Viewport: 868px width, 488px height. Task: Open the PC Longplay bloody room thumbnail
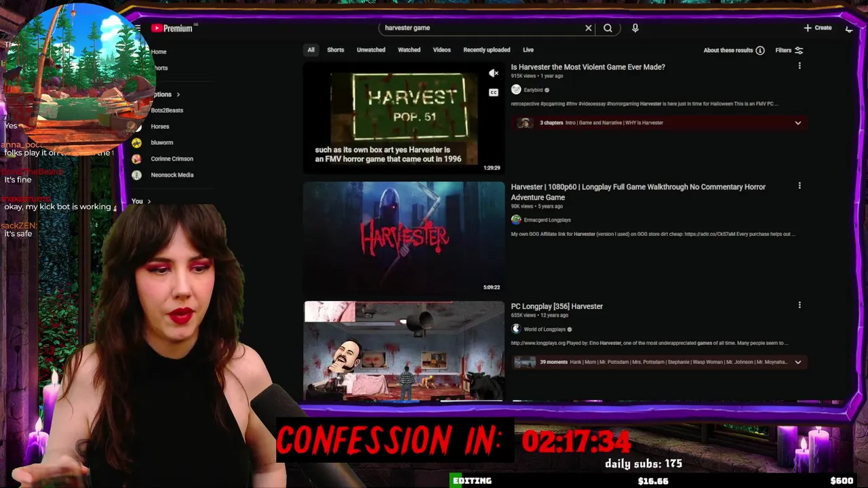click(404, 351)
